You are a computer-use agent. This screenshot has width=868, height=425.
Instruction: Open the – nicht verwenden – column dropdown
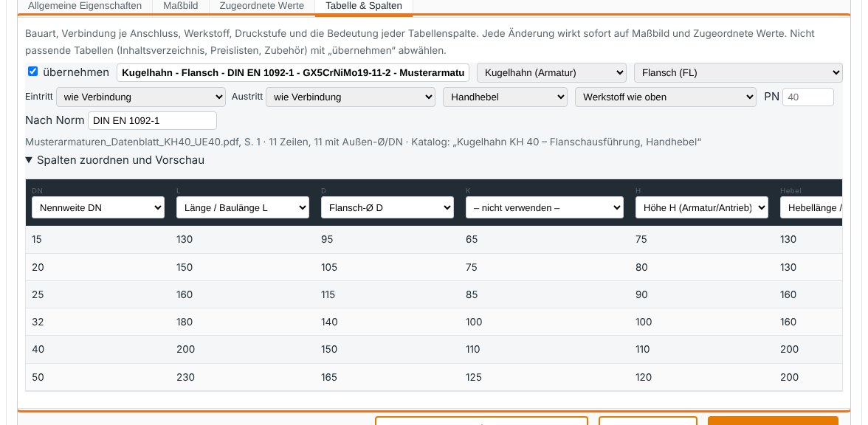[544, 207]
